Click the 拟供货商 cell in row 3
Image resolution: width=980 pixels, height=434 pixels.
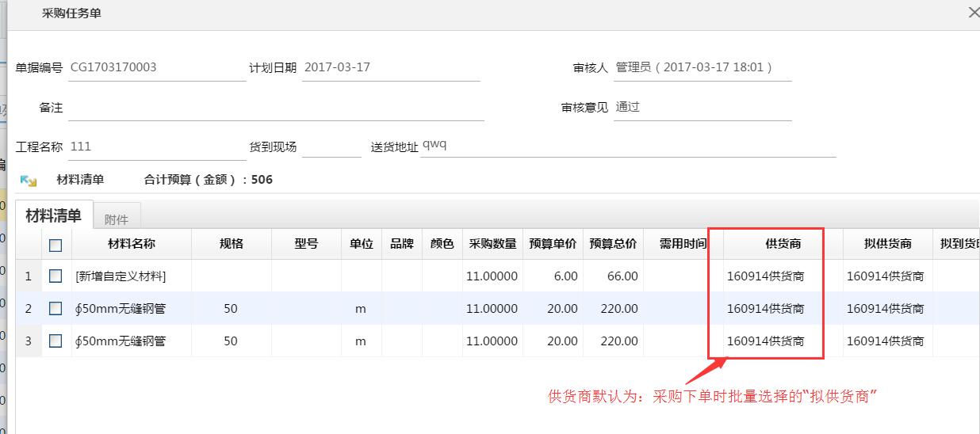(885, 341)
